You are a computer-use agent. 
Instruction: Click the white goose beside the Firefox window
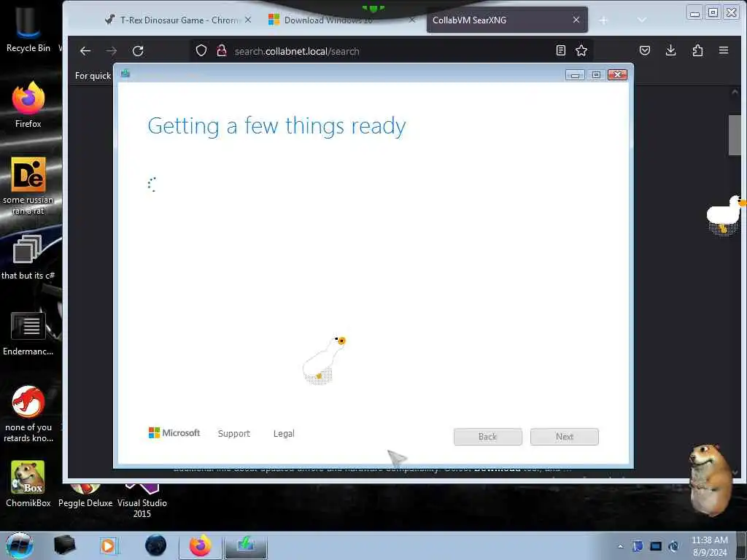[726, 215]
